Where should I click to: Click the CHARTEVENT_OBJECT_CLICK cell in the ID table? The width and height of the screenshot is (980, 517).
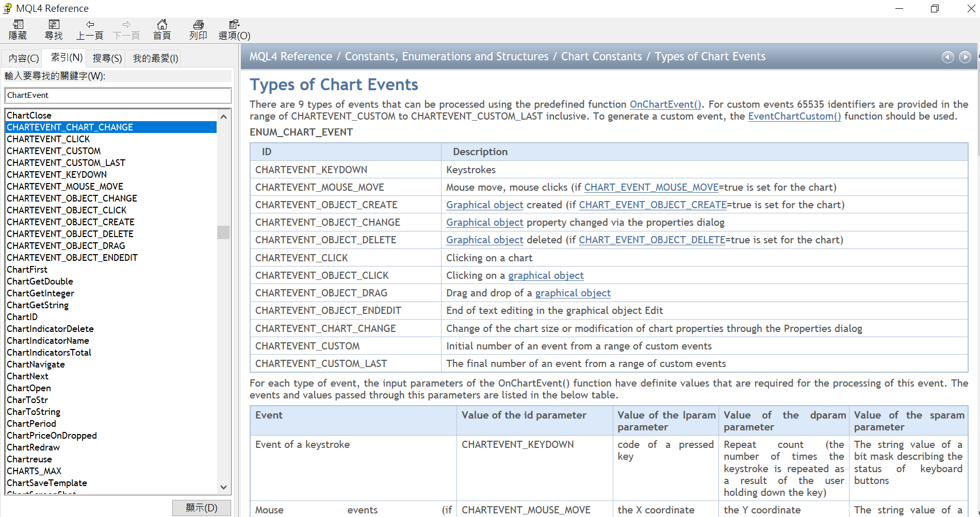coord(346,275)
